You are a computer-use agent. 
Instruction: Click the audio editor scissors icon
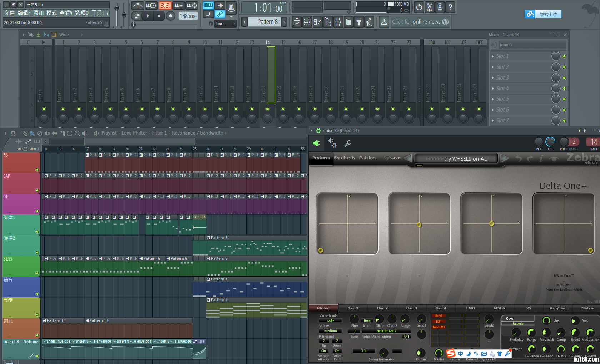click(x=430, y=7)
